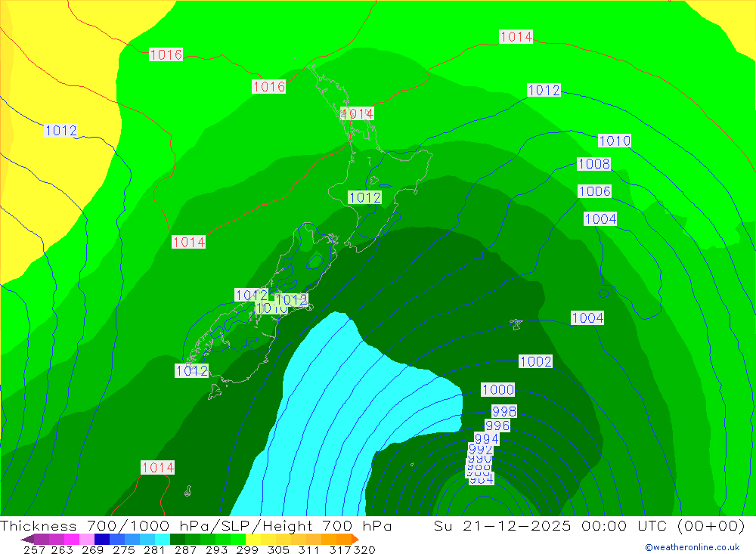Click the 996 isobar label
The image size is (756, 554).
tap(497, 426)
